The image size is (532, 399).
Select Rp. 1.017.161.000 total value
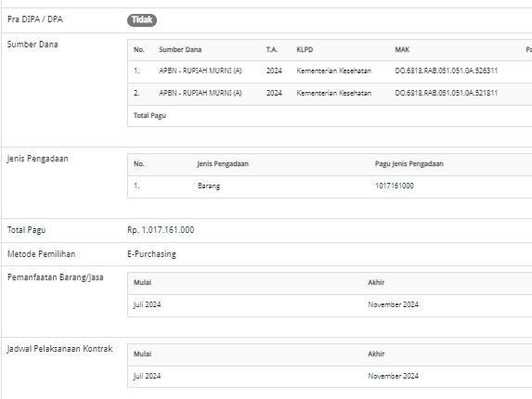click(x=161, y=230)
